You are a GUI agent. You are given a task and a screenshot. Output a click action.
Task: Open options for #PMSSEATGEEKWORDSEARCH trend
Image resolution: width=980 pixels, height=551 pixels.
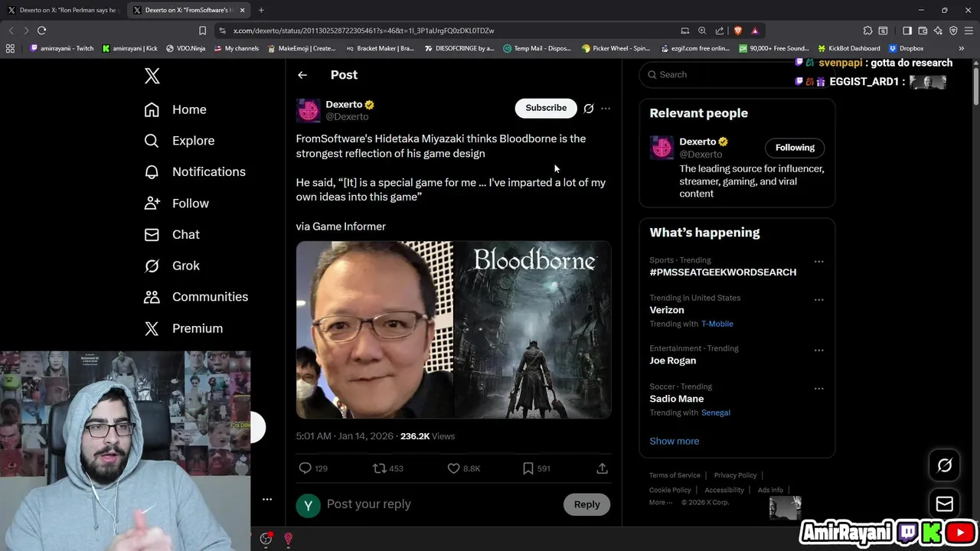(x=818, y=262)
